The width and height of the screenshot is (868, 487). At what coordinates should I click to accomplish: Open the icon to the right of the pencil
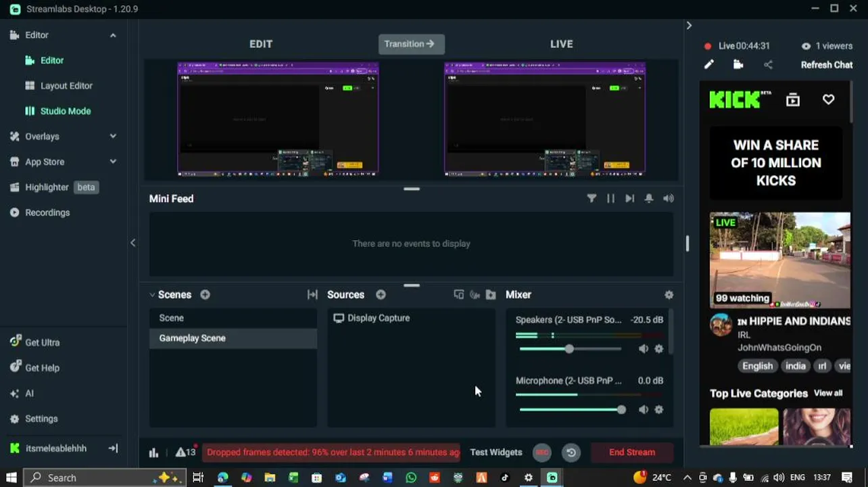pos(738,65)
